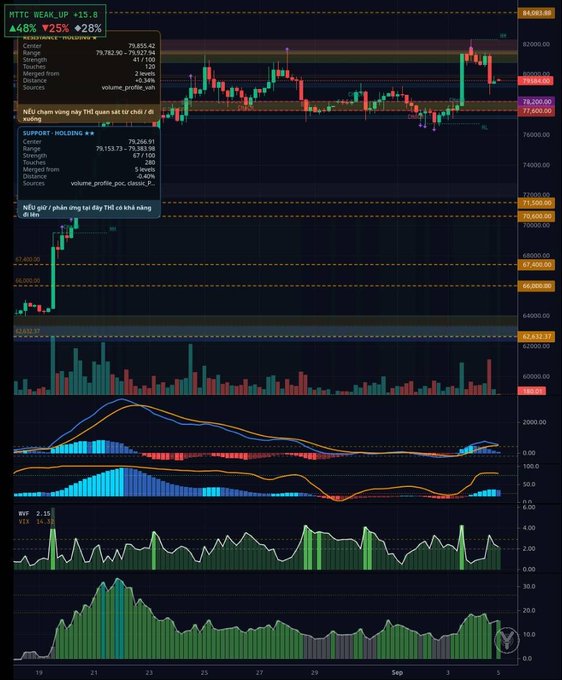This screenshot has width=562, height=680.
Task: Click the 74000.00 price axis label
Action: [x=536, y=165]
